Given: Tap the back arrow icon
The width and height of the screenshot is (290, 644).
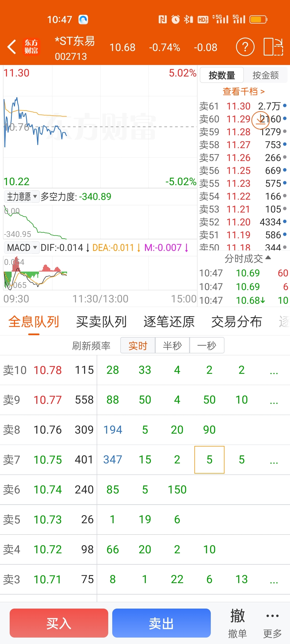Looking at the screenshot, I should click(x=12, y=47).
